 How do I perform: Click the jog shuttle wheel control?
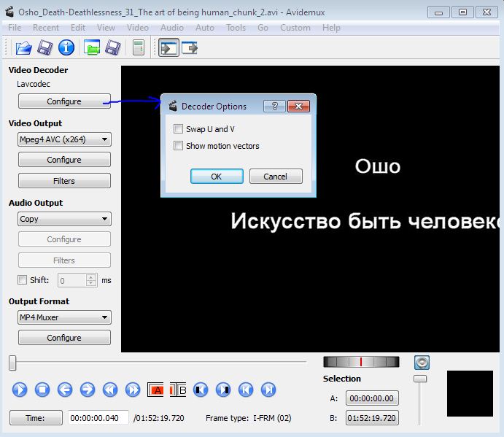(x=361, y=362)
